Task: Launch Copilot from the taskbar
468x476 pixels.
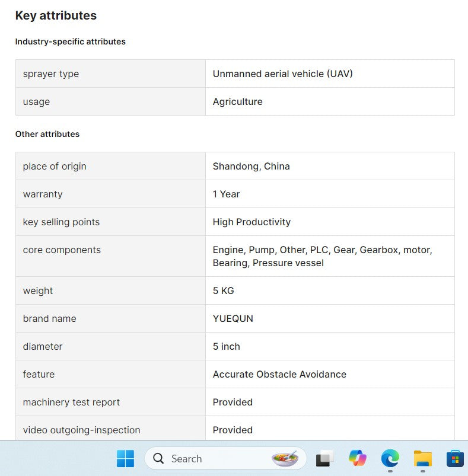Action: click(357, 458)
